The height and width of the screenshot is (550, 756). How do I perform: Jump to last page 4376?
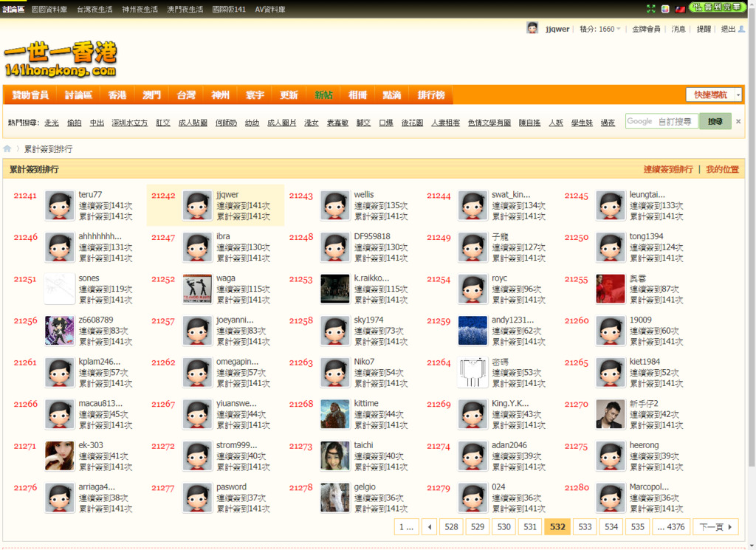(x=671, y=527)
